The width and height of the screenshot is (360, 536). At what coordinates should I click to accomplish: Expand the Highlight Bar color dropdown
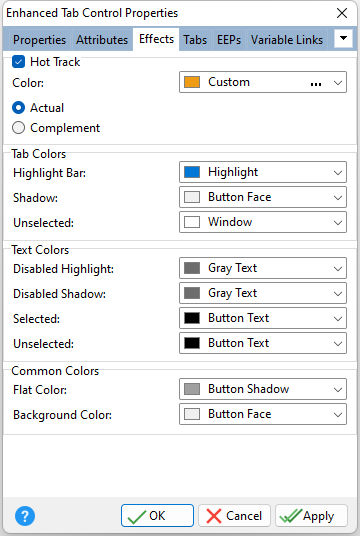click(338, 172)
